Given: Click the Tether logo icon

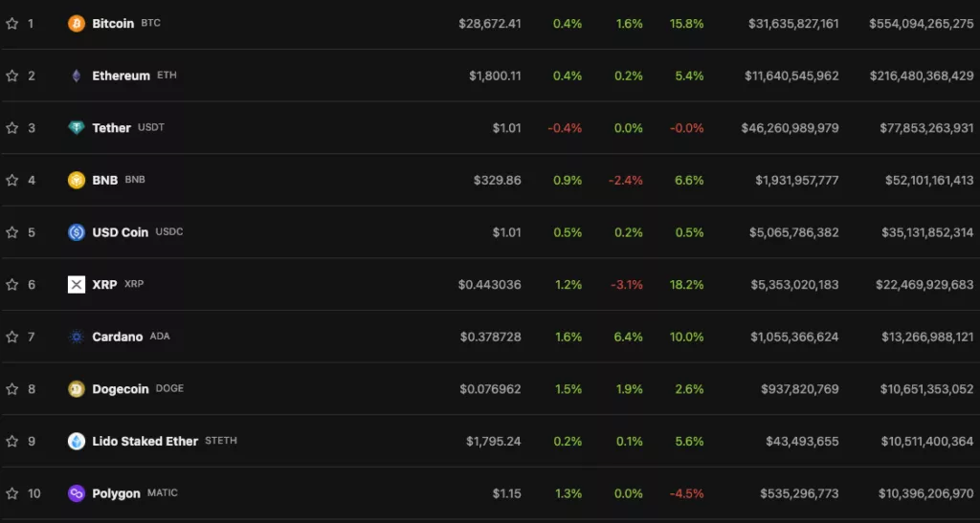Looking at the screenshot, I should pos(77,127).
